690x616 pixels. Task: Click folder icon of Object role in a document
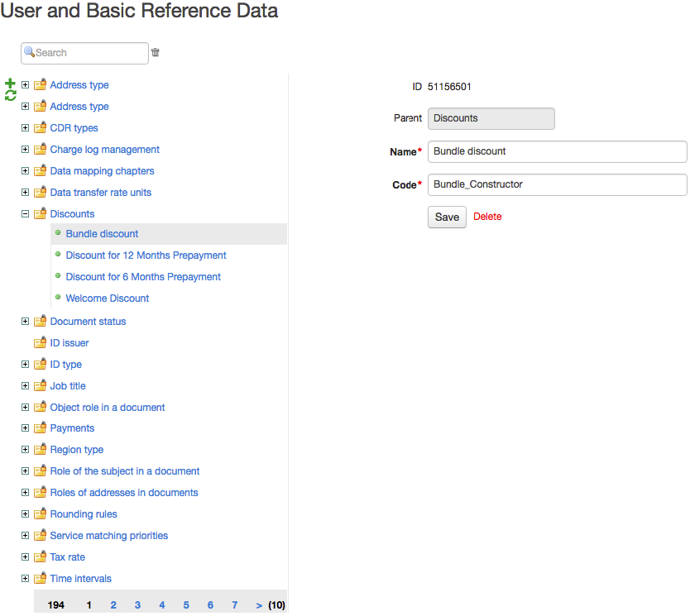click(40, 407)
